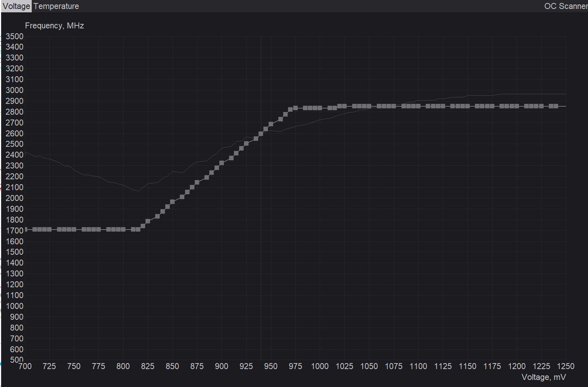Viewport: 588px width, 387px height.
Task: Select the curve point at 825 mV
Action: (x=148, y=222)
